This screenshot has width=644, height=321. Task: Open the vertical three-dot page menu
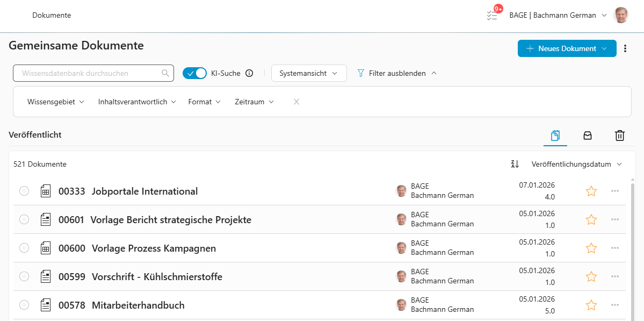pos(625,48)
